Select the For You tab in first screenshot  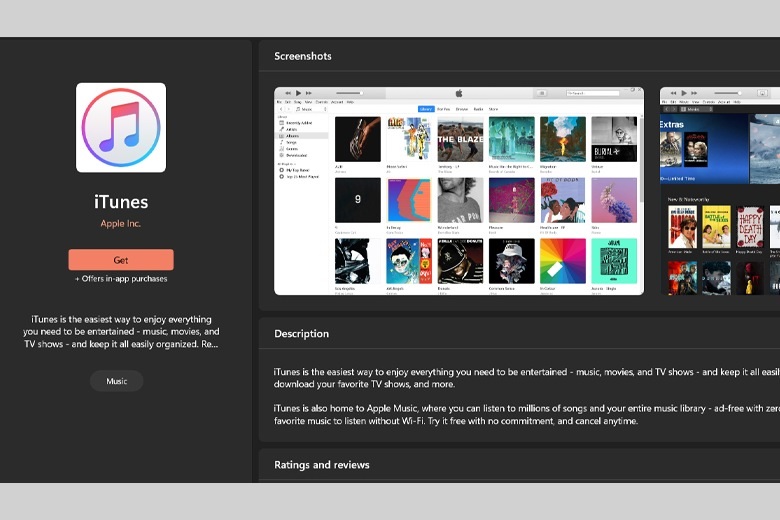pos(443,109)
